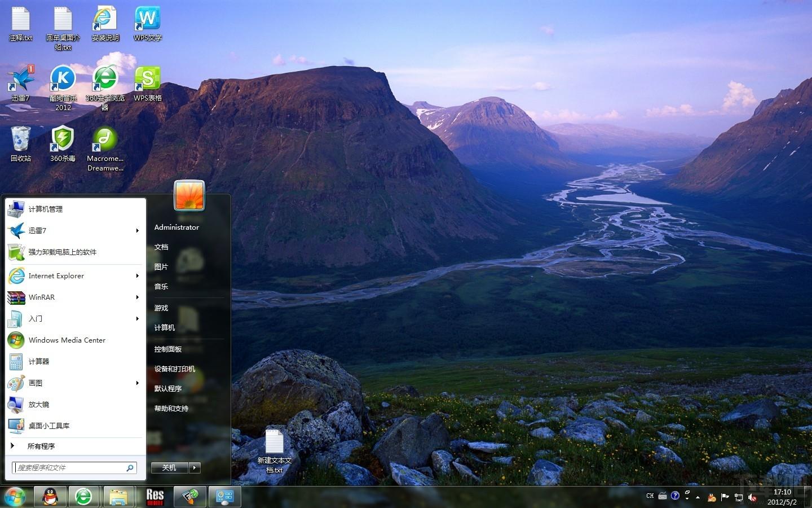
Task: Expand Internet Explorer jump list arrow
Action: pyautogui.click(x=137, y=275)
